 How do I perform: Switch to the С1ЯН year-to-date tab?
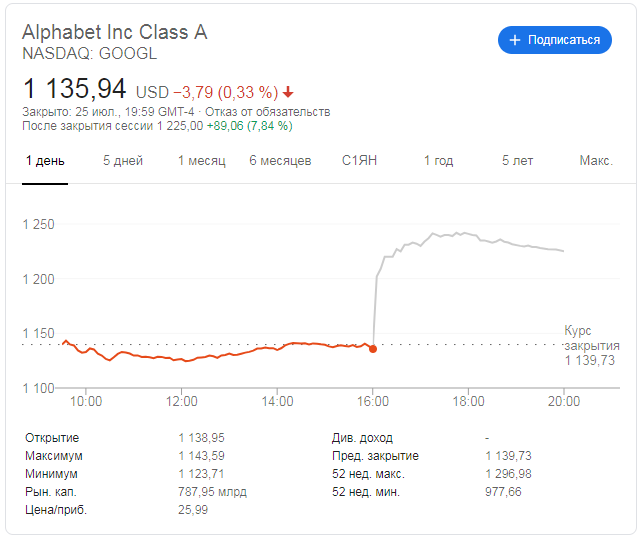point(359,161)
